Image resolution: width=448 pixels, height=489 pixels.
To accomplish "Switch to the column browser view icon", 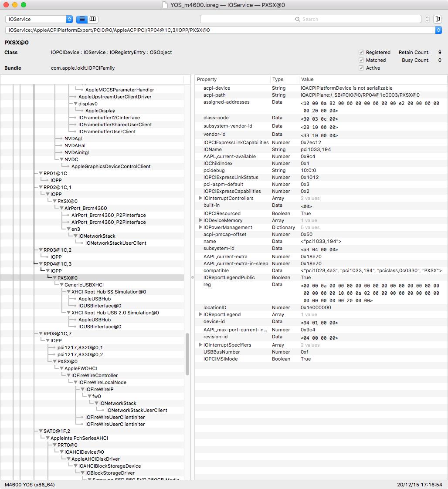I will point(93,19).
